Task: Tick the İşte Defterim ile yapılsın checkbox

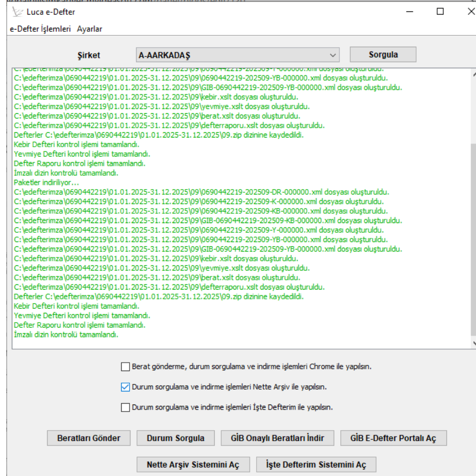Action: 126,408
